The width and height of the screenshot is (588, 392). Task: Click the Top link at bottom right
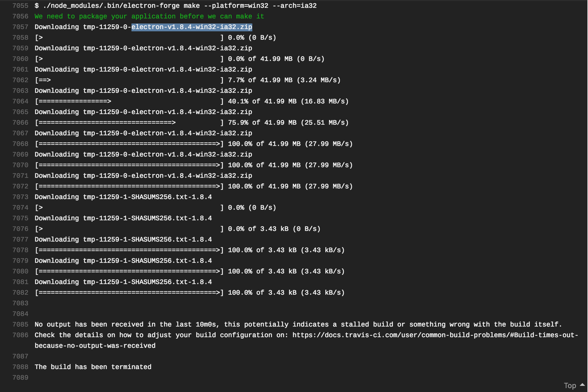570,386
